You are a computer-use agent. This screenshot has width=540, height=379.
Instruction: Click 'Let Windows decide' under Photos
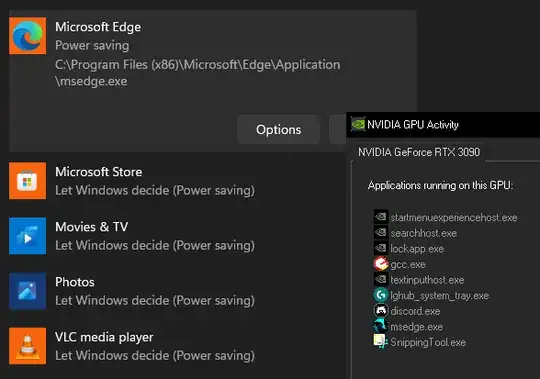tap(155, 301)
